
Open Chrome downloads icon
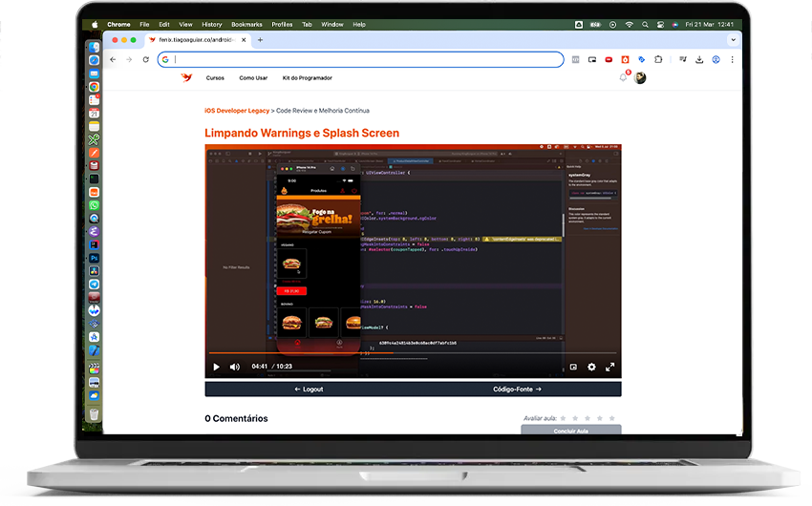tap(699, 59)
